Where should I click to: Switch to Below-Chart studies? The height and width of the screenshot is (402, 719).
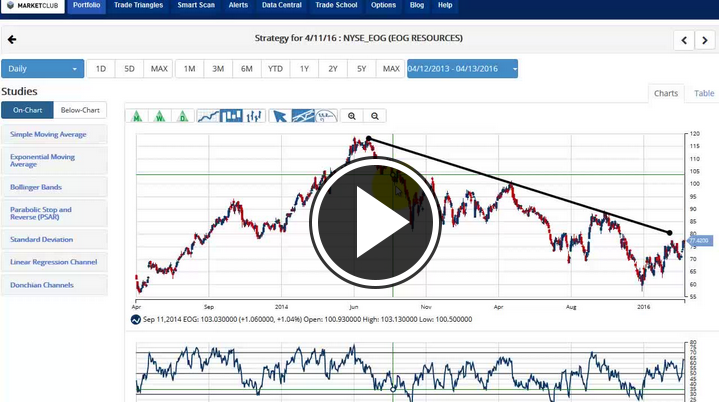[x=78, y=110]
